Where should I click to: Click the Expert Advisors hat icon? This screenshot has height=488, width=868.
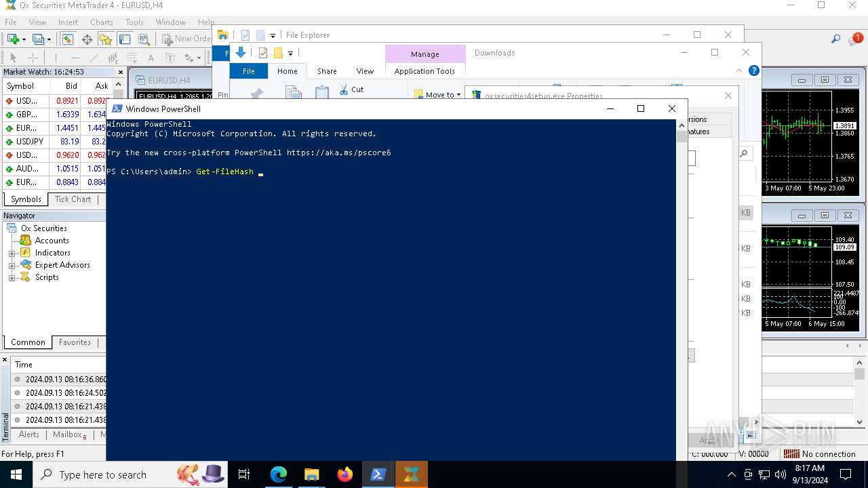click(x=26, y=265)
